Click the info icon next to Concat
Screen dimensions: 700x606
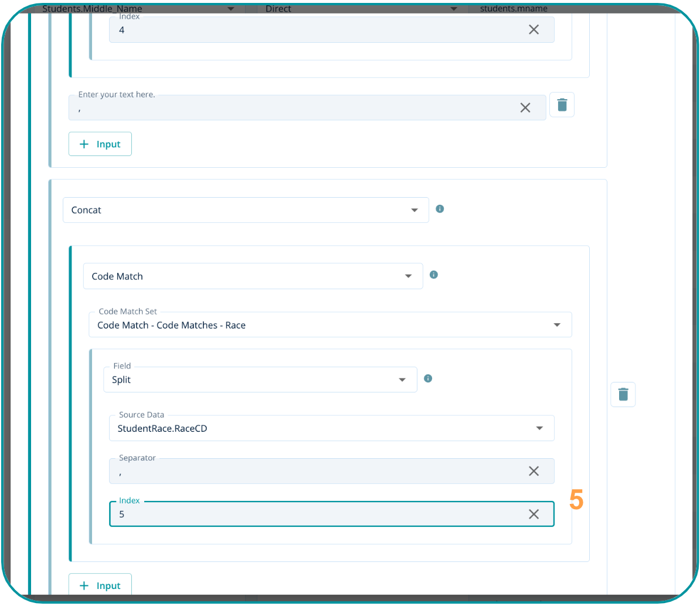click(440, 209)
